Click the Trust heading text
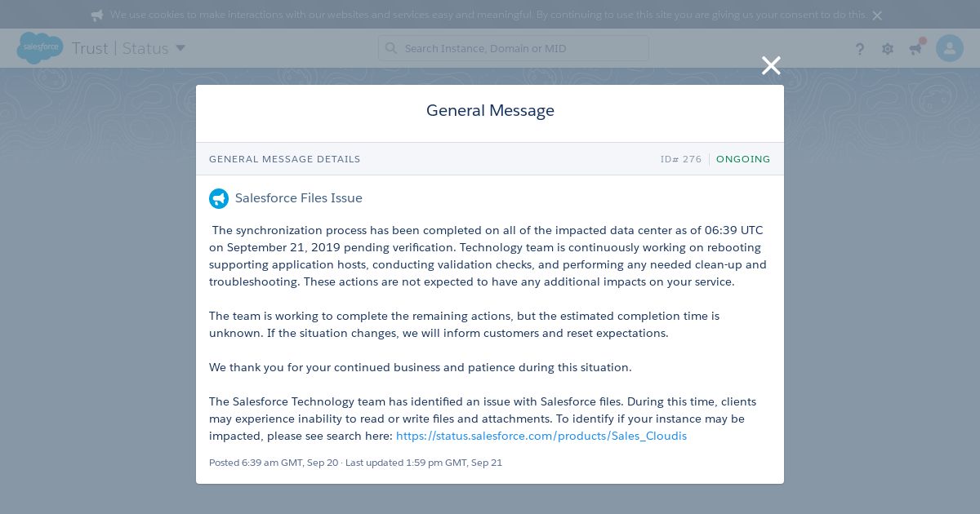 pos(90,48)
